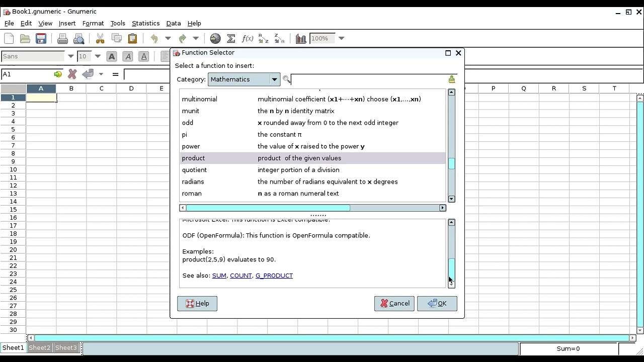Open the Statistics menu
644x362 pixels.
point(145,23)
